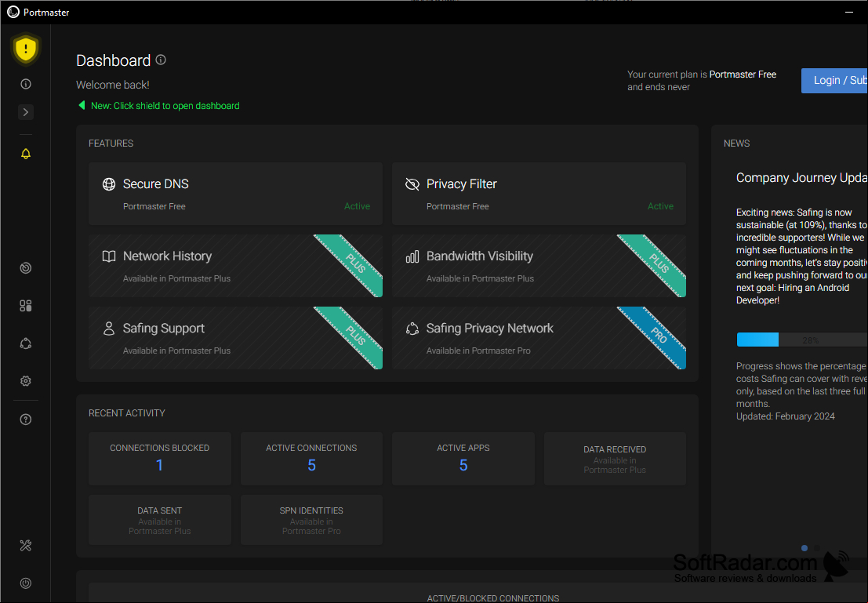
Task: Click the book icon on Network History
Action: tap(109, 256)
